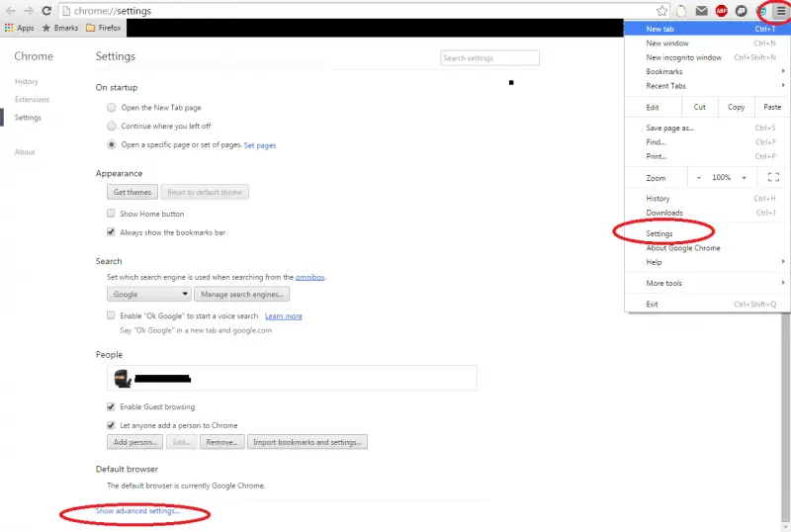Expand the Recent Tabs submenu
Screen dimensions: 791x532
coord(707,86)
